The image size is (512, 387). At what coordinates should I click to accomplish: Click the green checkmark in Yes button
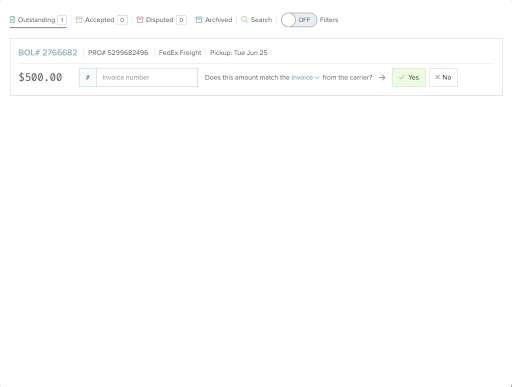[402, 77]
